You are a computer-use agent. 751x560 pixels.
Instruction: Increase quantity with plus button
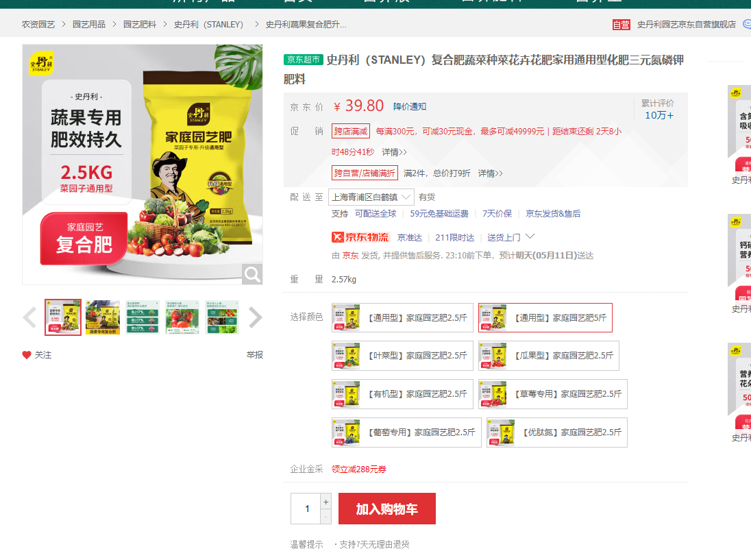[325, 501]
